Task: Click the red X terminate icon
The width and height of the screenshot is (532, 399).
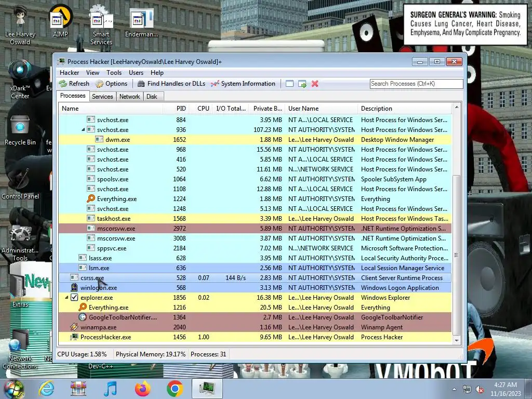Action: (x=315, y=84)
